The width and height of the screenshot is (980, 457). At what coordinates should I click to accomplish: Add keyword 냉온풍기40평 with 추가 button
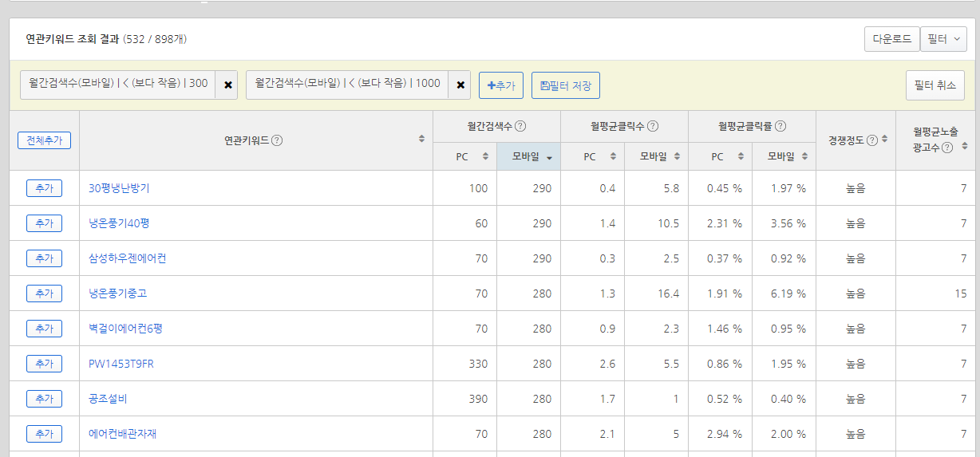(x=44, y=223)
